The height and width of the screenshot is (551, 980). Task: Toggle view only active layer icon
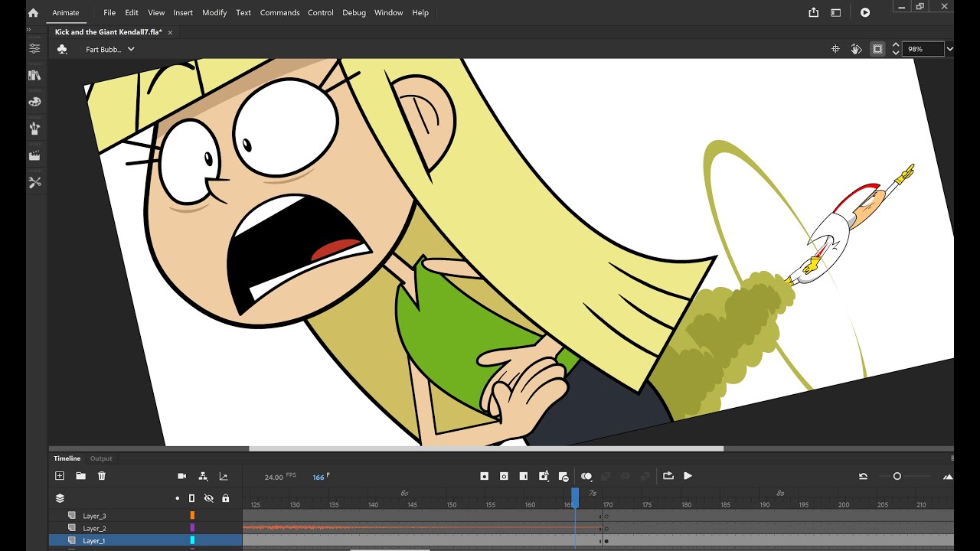point(60,498)
